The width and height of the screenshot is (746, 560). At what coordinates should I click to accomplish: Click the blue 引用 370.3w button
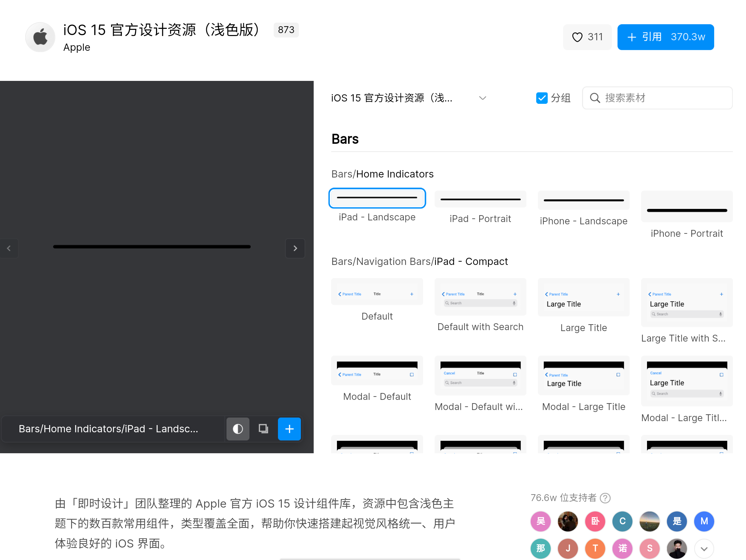(x=665, y=37)
